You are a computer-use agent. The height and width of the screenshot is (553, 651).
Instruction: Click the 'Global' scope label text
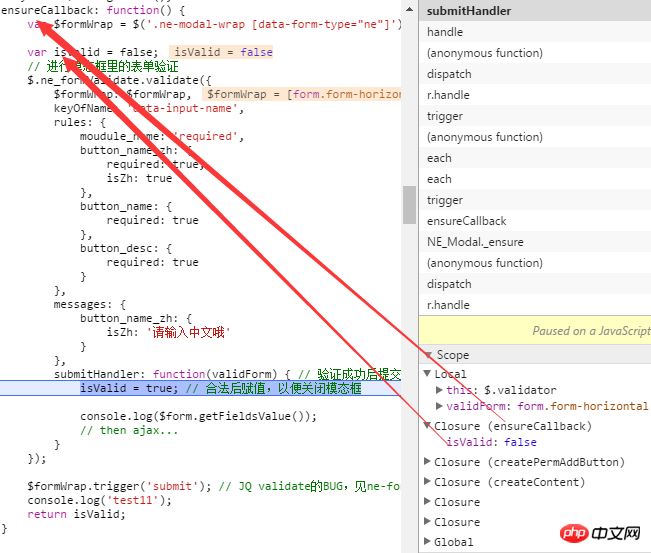[x=453, y=542]
